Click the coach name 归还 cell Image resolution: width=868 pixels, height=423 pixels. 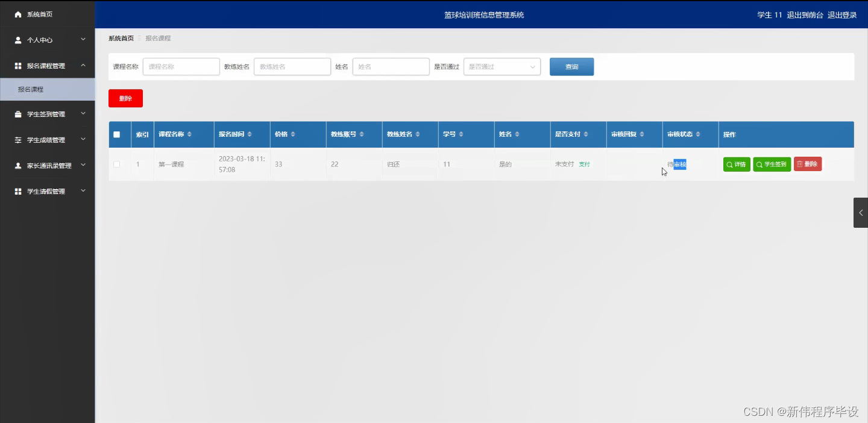click(393, 164)
